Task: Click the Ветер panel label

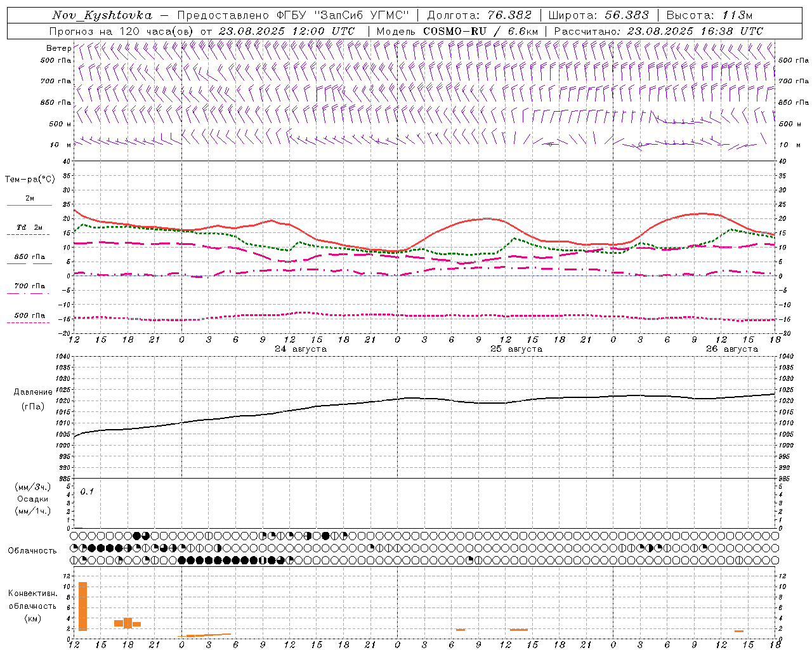Action: (x=58, y=48)
